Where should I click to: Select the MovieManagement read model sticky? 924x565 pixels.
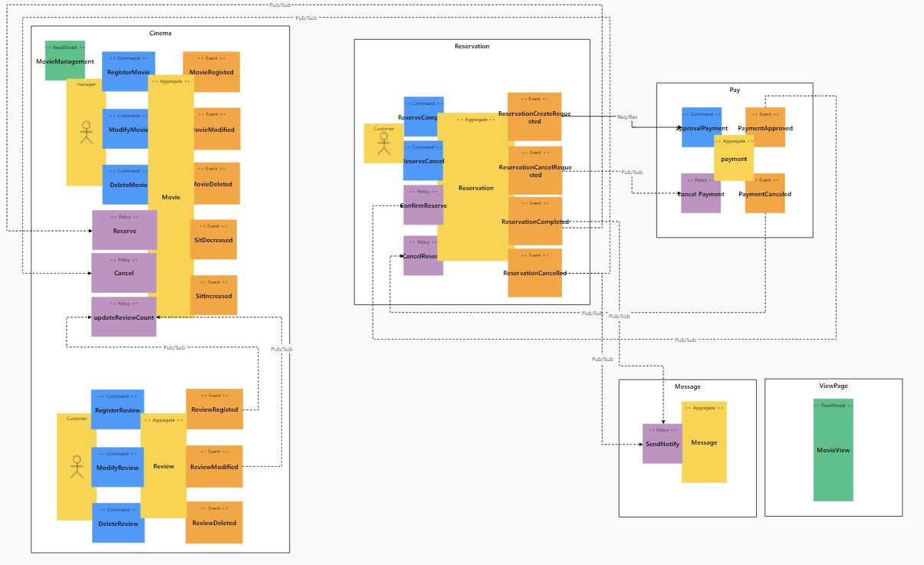(64, 60)
